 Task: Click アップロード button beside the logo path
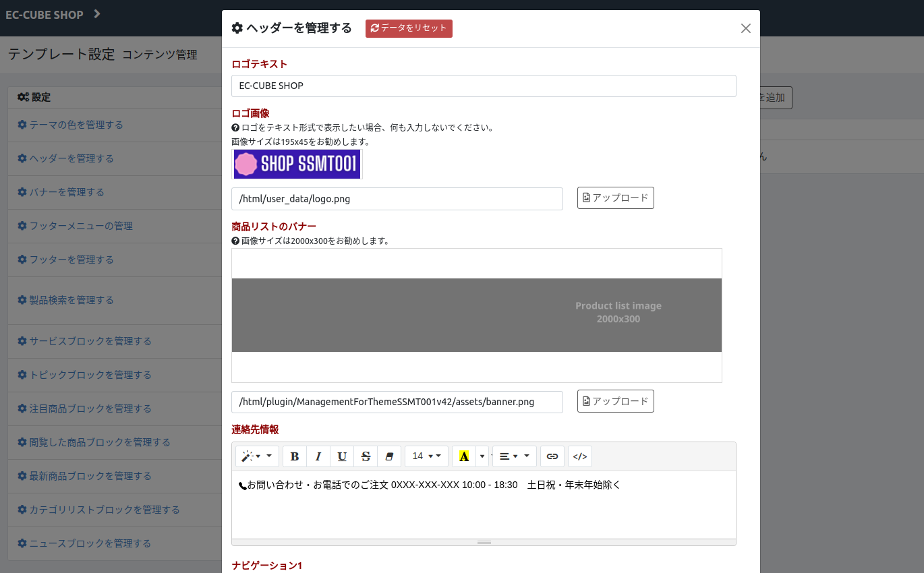pos(615,198)
